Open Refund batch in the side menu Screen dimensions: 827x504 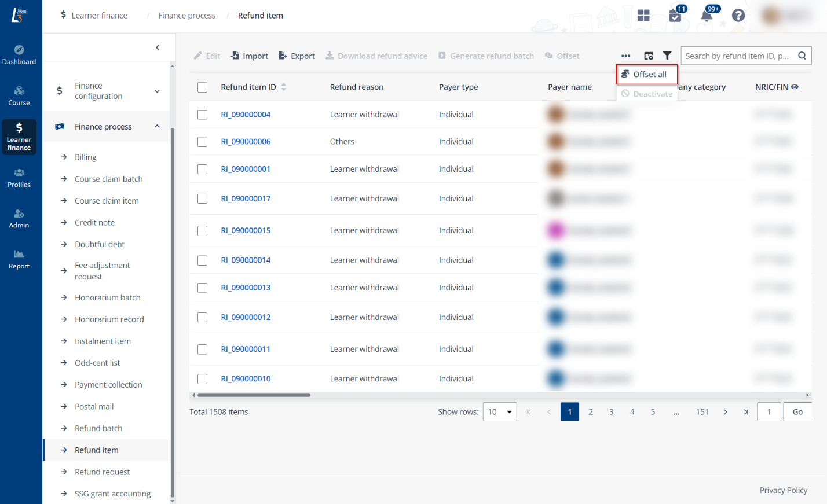point(98,428)
